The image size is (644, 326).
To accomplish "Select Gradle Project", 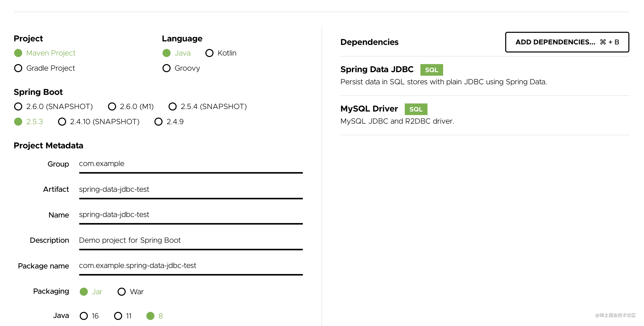I will (18, 68).
